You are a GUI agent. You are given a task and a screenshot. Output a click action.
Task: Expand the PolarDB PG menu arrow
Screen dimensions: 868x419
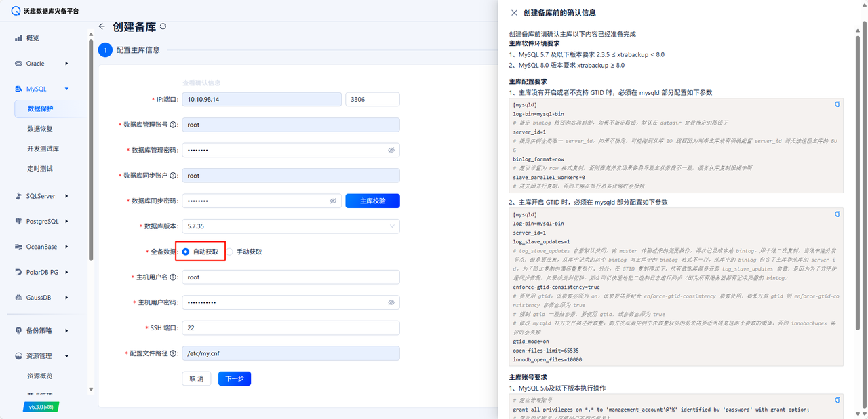point(66,272)
